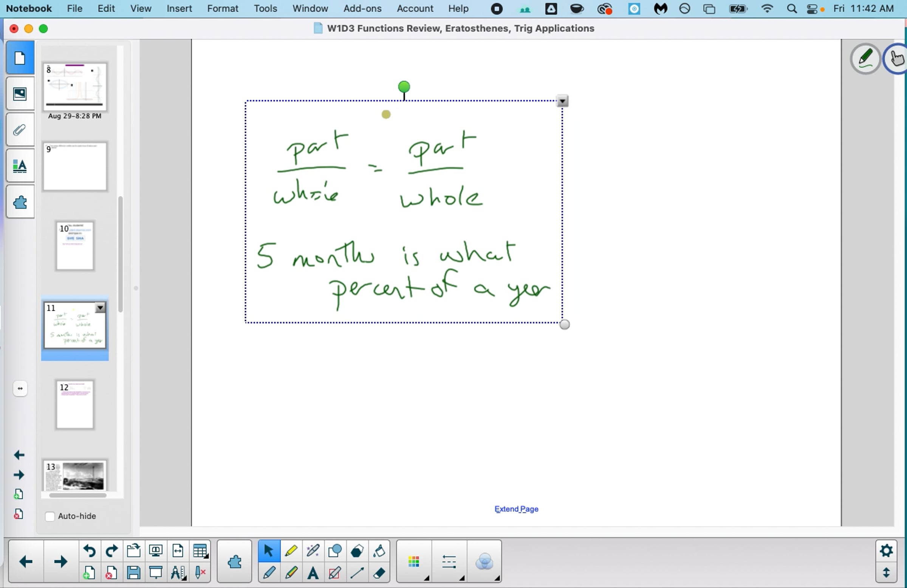Select the Magic Pen tool

[313, 551]
